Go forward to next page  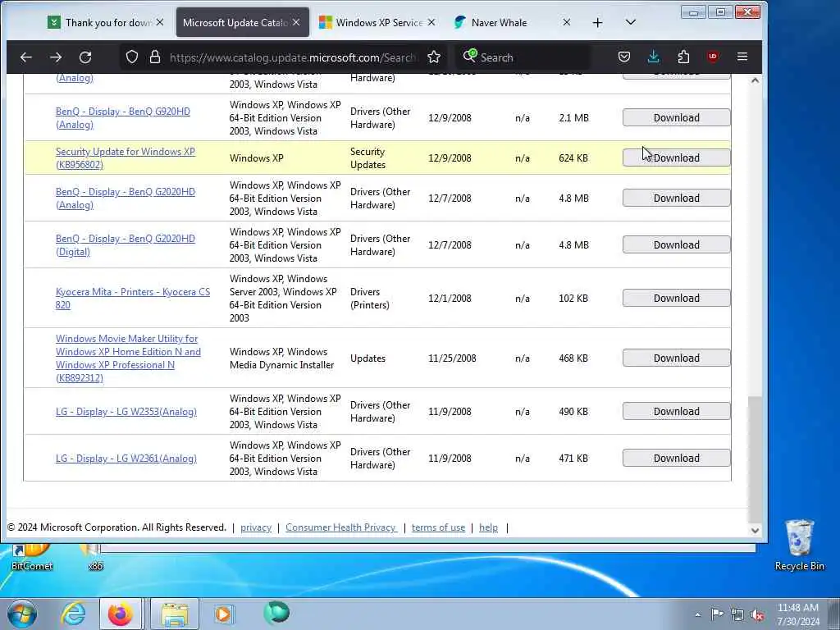click(x=56, y=57)
